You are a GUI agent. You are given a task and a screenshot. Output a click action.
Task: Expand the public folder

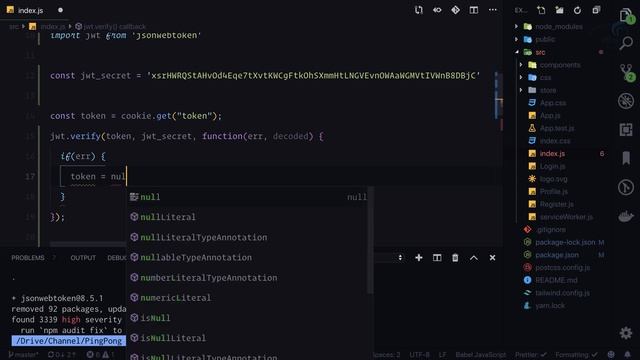(x=517, y=40)
